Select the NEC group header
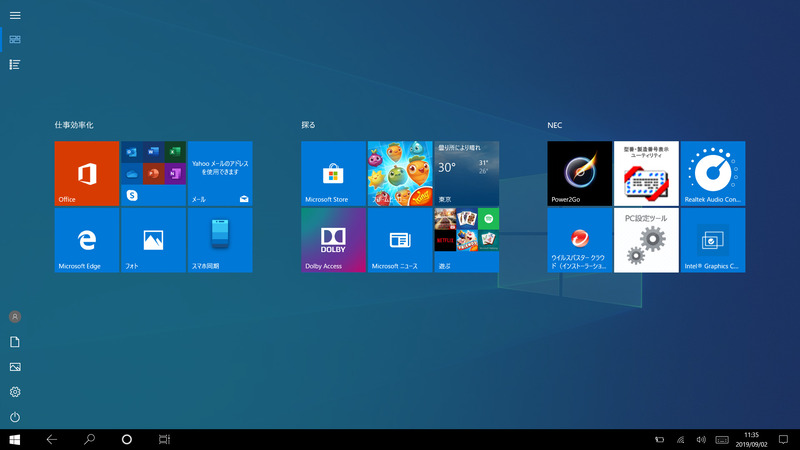The width and height of the screenshot is (800, 450). click(555, 125)
